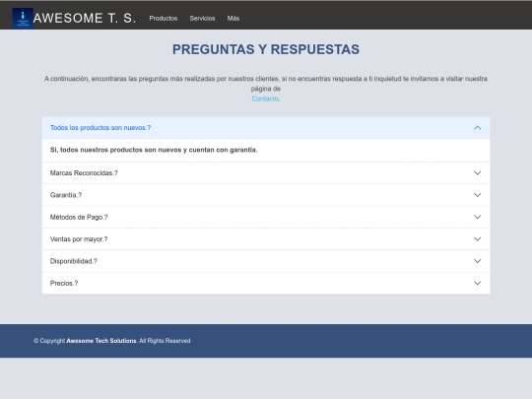This screenshot has width=532, height=399.
Task: Click the 'PREGUNTAS Y RESPUESTAS' heading
Action: (266, 49)
